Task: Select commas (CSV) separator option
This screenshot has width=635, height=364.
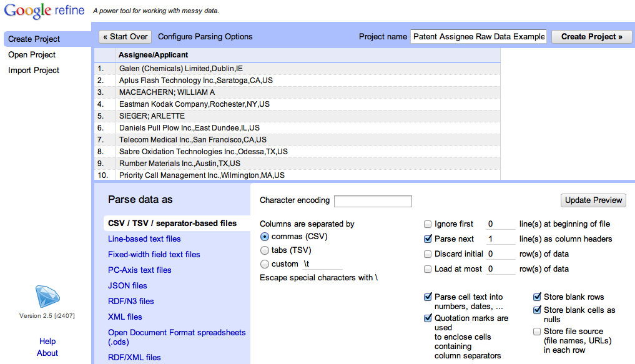Action: point(265,237)
